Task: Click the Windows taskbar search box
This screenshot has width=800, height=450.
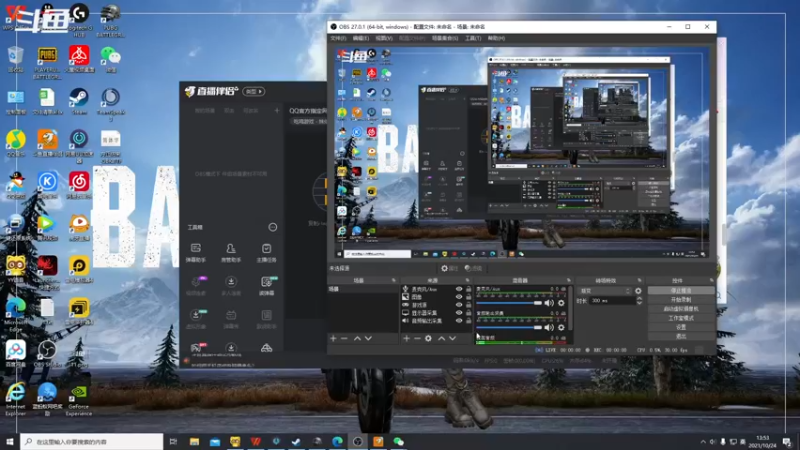Action: (x=92, y=441)
